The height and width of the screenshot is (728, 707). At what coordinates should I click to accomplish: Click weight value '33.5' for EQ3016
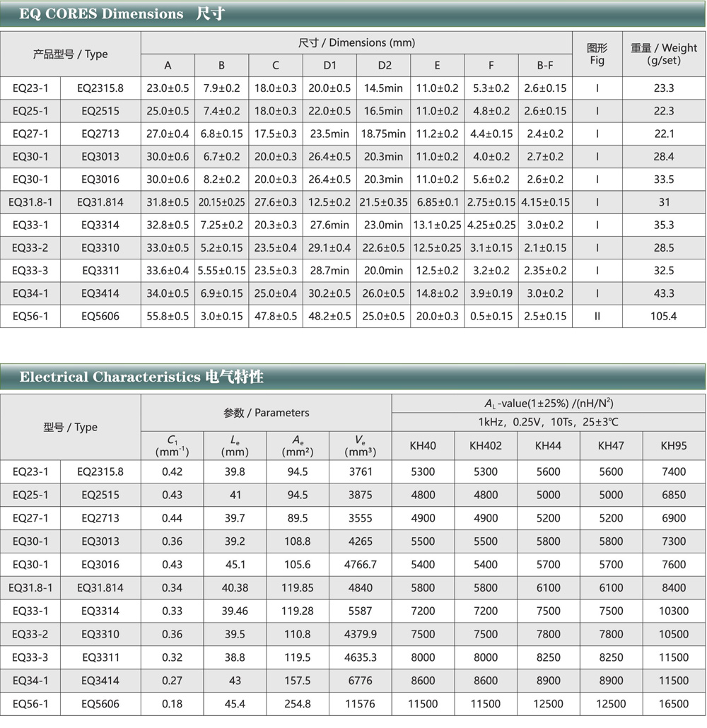pos(664,180)
